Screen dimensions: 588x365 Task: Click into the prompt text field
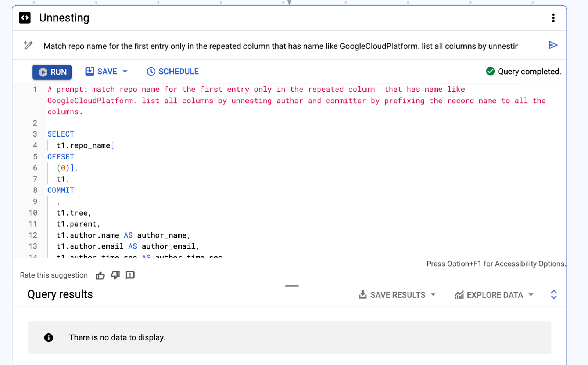(x=281, y=46)
